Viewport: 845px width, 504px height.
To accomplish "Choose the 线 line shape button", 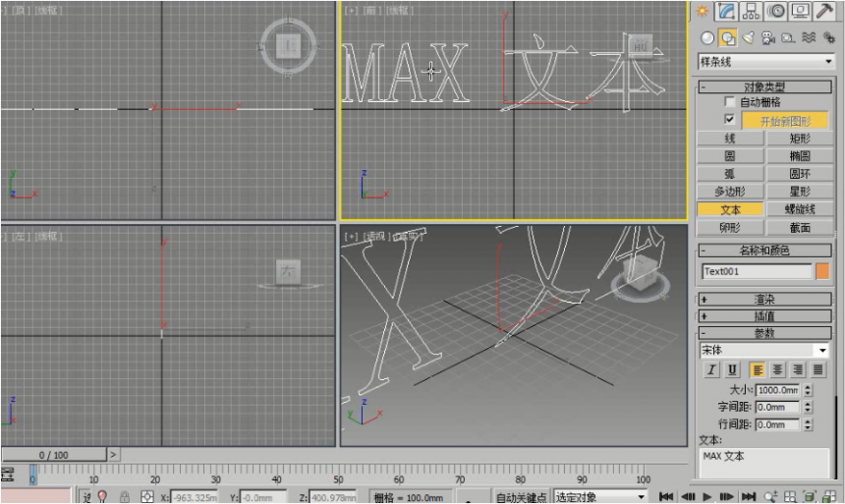I will tap(730, 139).
